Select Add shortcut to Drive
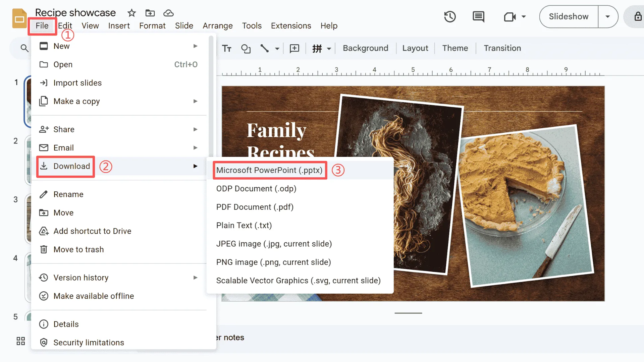Screen dimensions: 644x362 (119, 231)
